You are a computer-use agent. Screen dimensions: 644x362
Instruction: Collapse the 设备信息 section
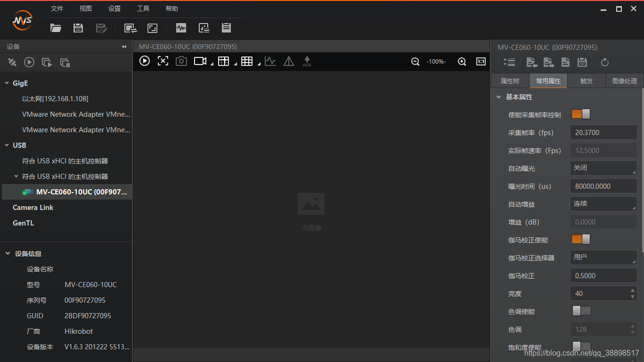[x=8, y=254]
